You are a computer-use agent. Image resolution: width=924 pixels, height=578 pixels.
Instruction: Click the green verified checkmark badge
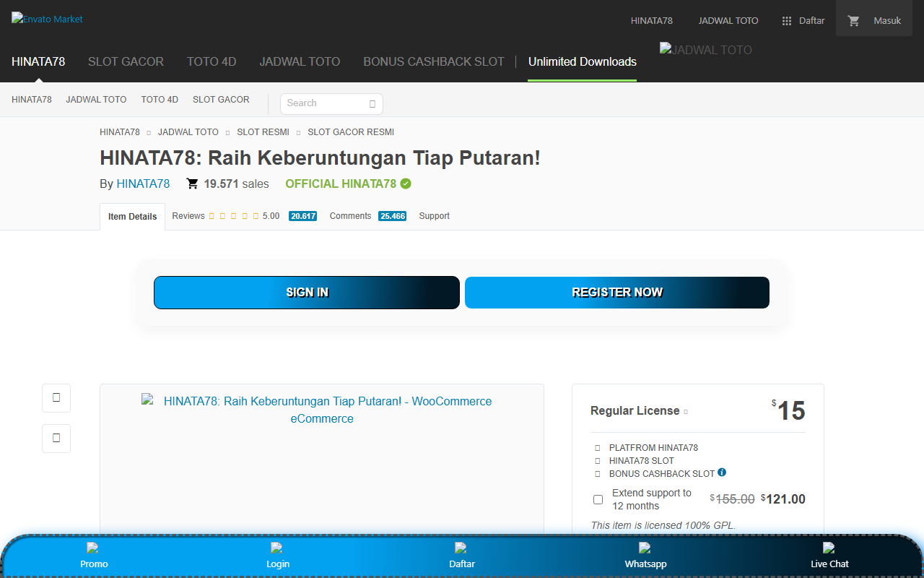click(x=406, y=184)
